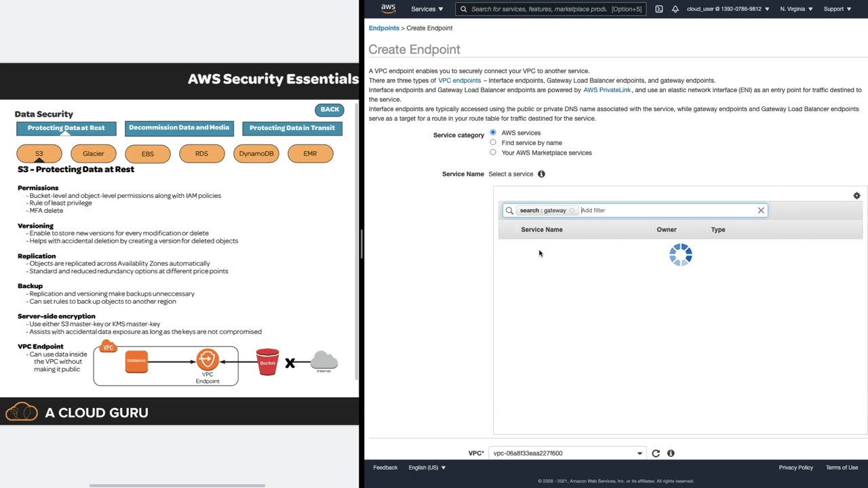This screenshot has width=868, height=488.
Task: Sort by the Owner column header
Action: pos(667,229)
